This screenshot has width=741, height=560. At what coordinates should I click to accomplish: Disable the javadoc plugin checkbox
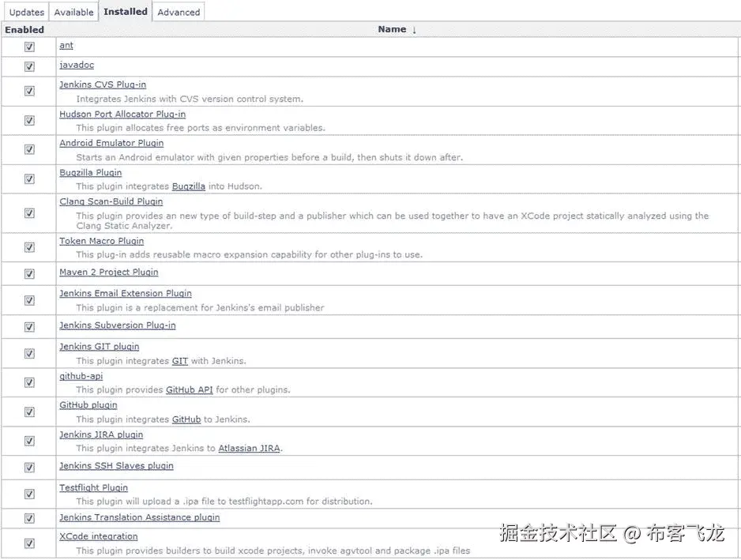pos(29,66)
